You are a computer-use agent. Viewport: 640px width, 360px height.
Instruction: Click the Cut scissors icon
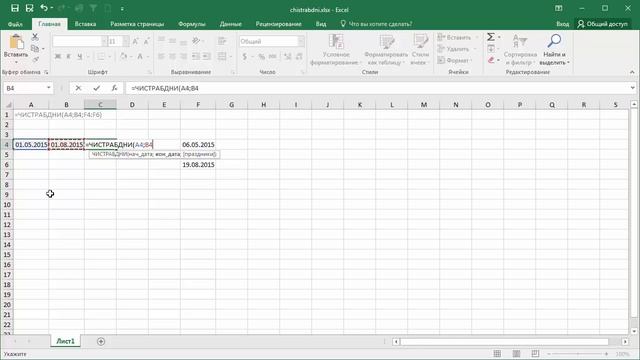(35, 37)
